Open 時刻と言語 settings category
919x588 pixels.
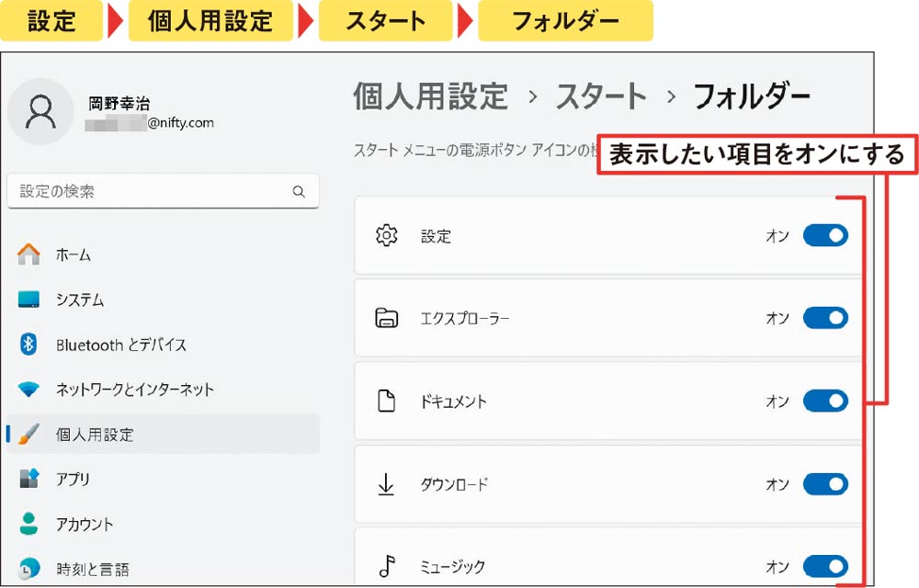point(164,568)
